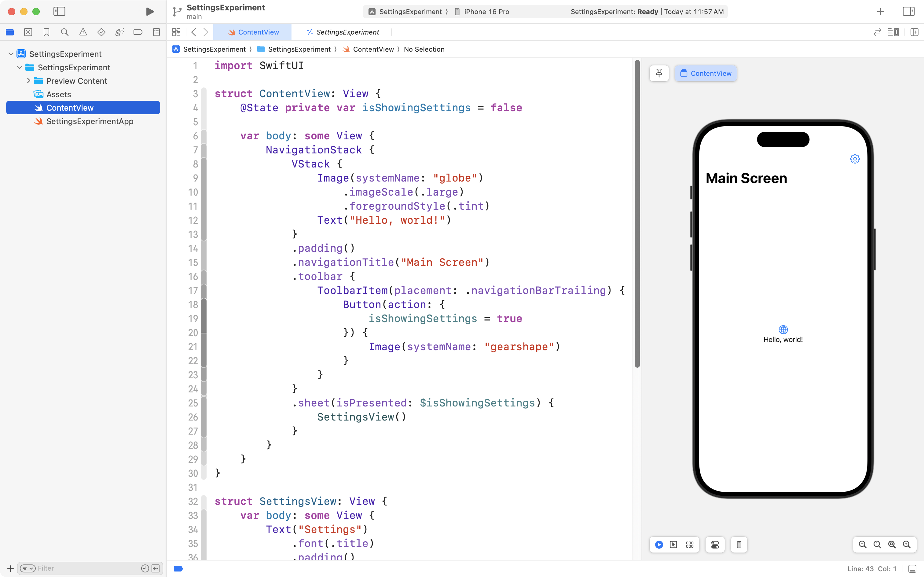Screen dimensions: 924x577
Task: Select the ContentView editor tab
Action: (253, 32)
